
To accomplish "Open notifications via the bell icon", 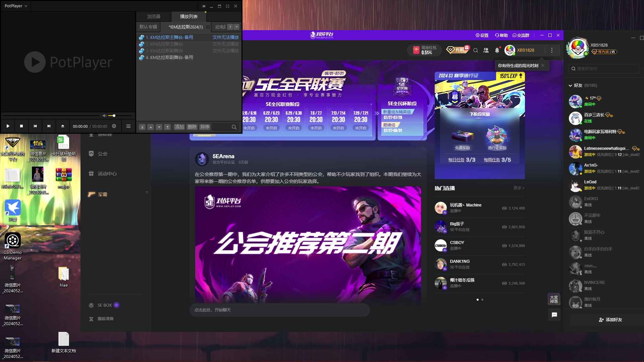I will 497,50.
